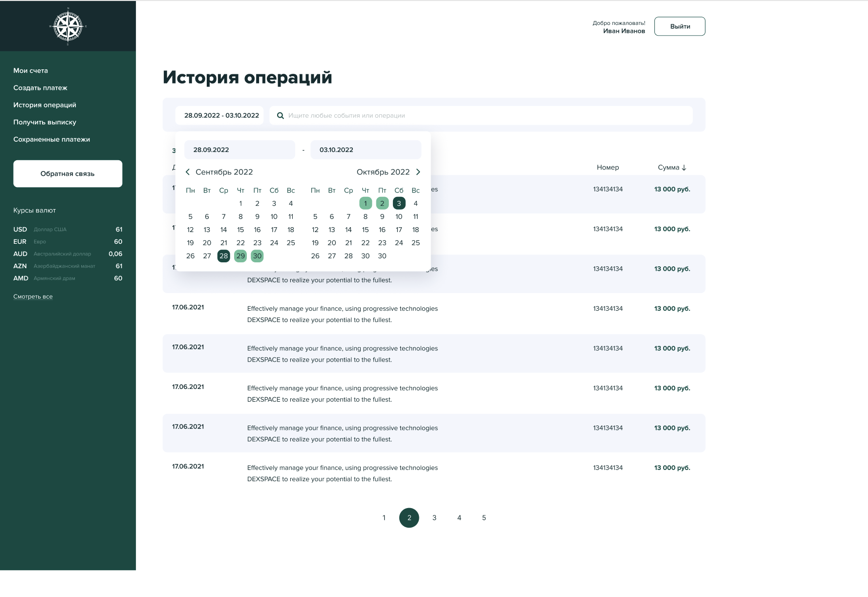
Task: Click the Номер column header
Action: (x=608, y=168)
